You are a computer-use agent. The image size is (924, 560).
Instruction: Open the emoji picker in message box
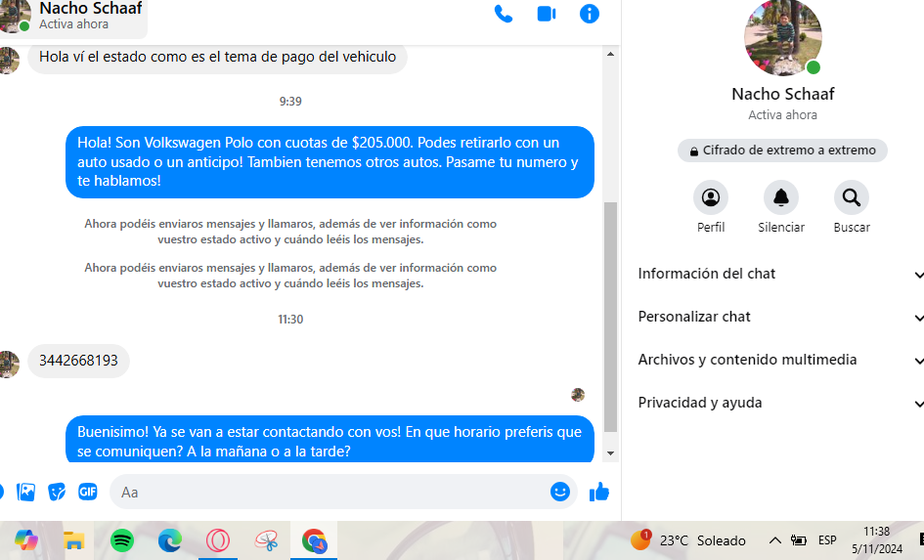pyautogui.click(x=560, y=492)
